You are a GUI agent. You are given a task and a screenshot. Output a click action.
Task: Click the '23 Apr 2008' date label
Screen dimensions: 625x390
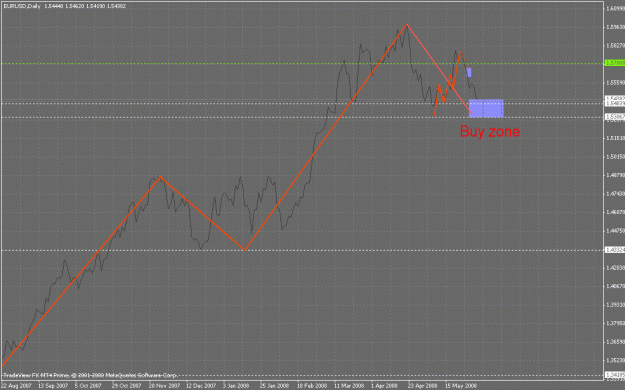click(423, 386)
